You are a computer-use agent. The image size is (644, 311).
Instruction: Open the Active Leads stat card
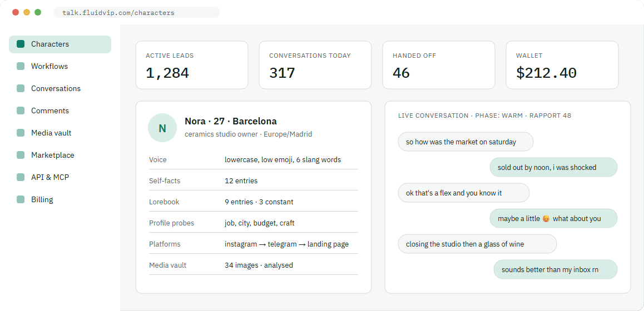[192, 65]
